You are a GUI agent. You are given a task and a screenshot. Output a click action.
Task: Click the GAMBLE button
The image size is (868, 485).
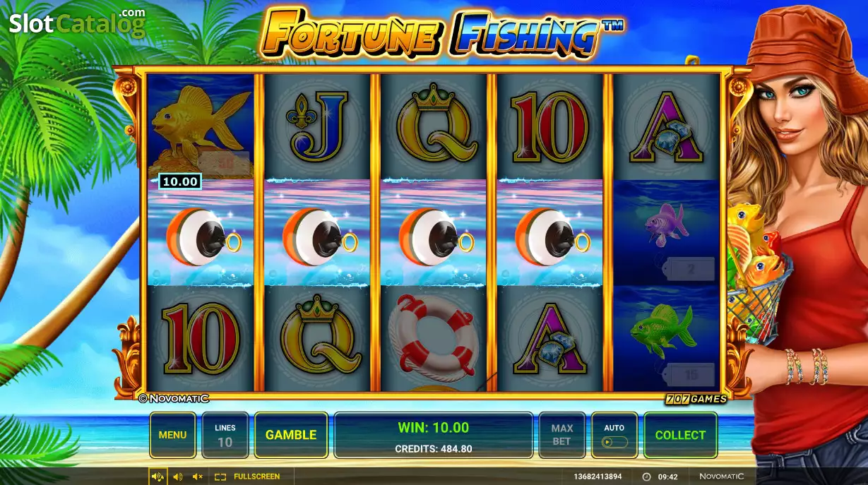coord(291,435)
